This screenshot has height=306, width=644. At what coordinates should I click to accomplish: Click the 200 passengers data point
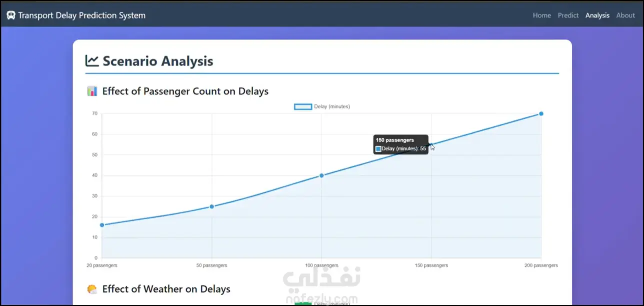point(541,113)
